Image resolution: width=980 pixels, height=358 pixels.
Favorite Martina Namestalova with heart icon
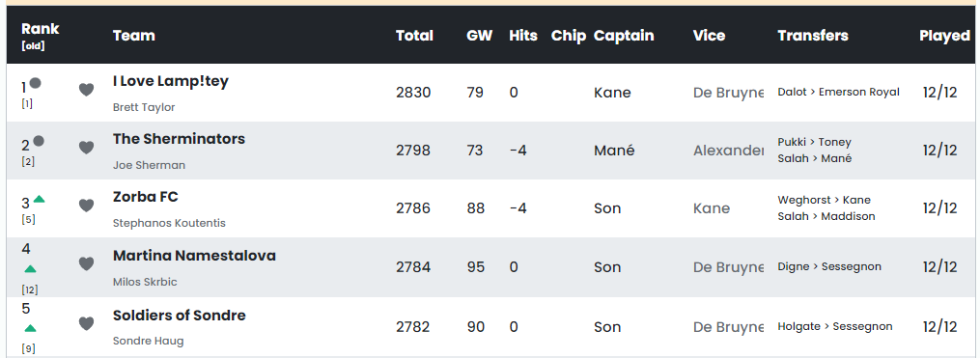point(86,264)
